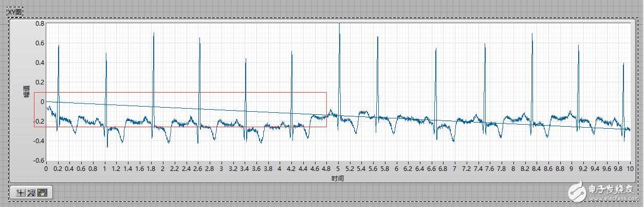Open the zoom tool in graph palette
Screen dimensions: 644x207
[x=31, y=193]
